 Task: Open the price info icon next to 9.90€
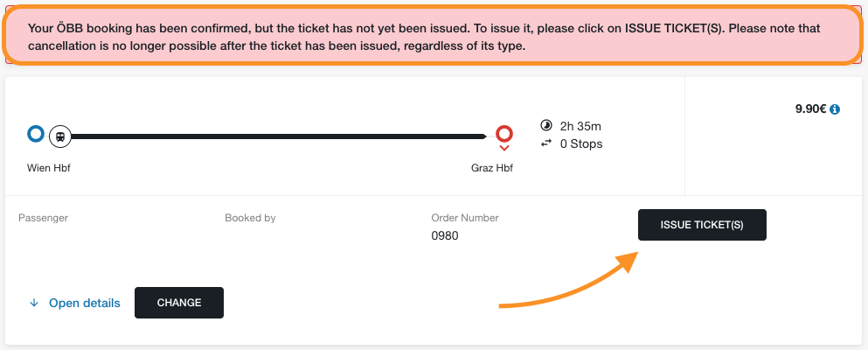pos(835,109)
